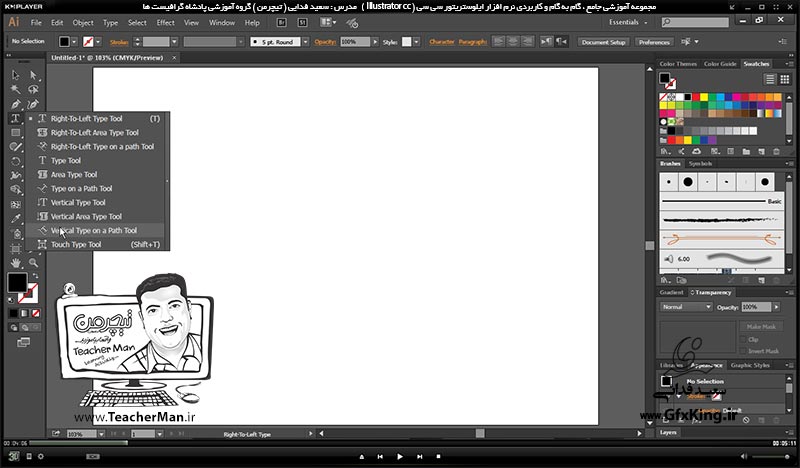Select the Direct Selection tool

33,75
